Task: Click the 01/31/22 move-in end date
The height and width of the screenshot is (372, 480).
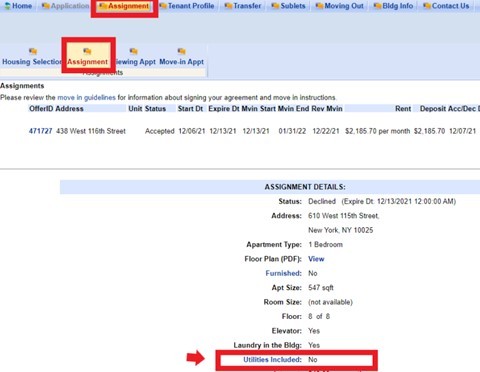Action: [x=292, y=131]
